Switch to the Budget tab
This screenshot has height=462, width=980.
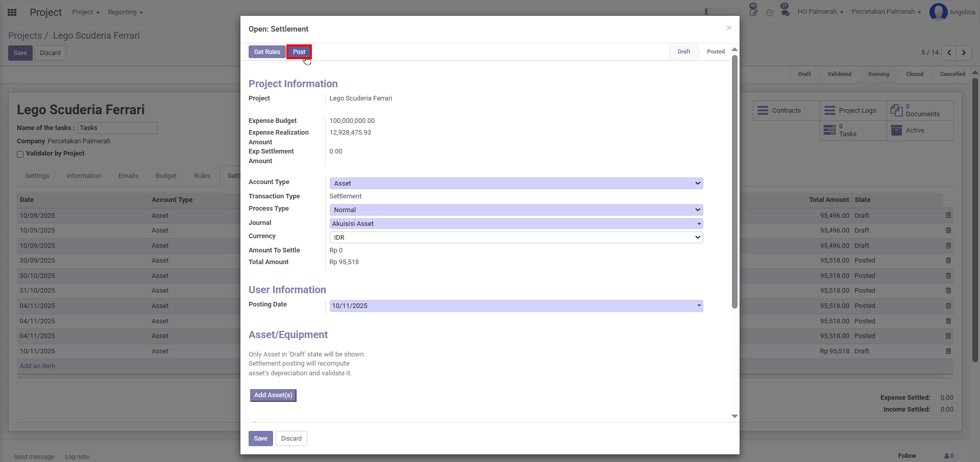coord(166,176)
